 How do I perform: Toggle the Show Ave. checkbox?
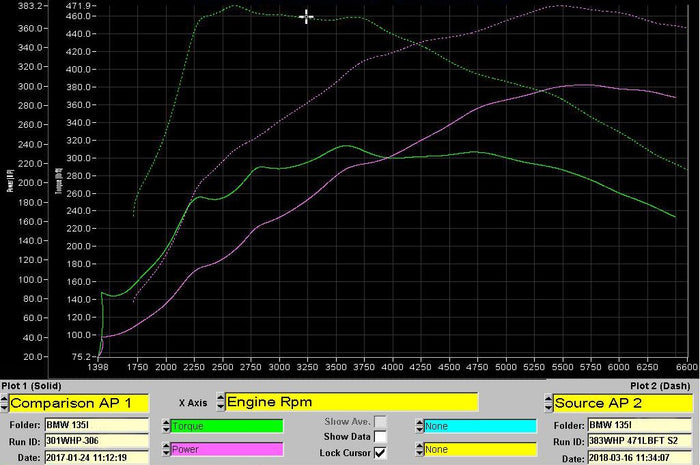tap(380, 422)
